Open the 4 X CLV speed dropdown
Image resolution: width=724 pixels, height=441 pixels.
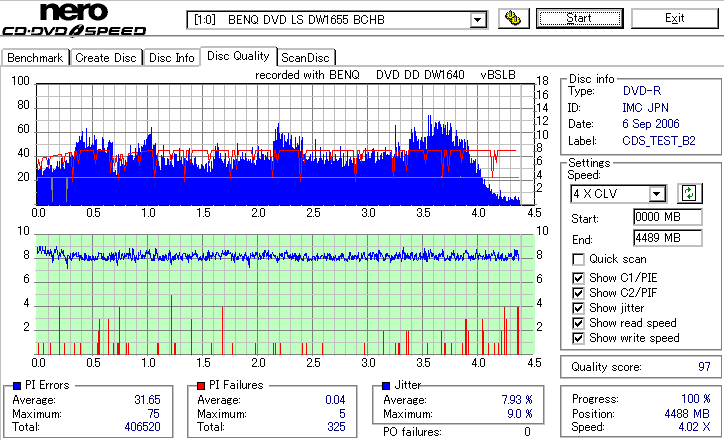[x=656, y=193]
